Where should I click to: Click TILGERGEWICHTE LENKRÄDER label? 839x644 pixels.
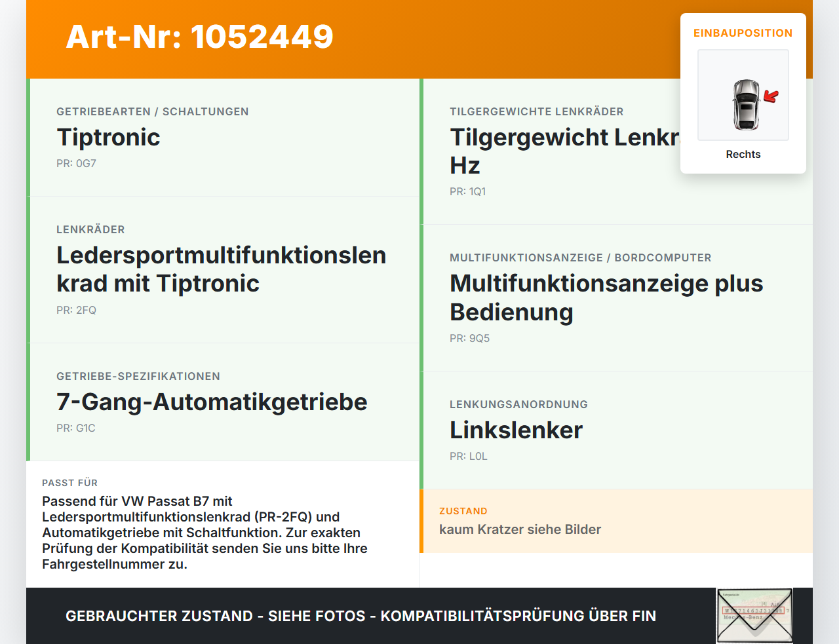click(x=537, y=111)
